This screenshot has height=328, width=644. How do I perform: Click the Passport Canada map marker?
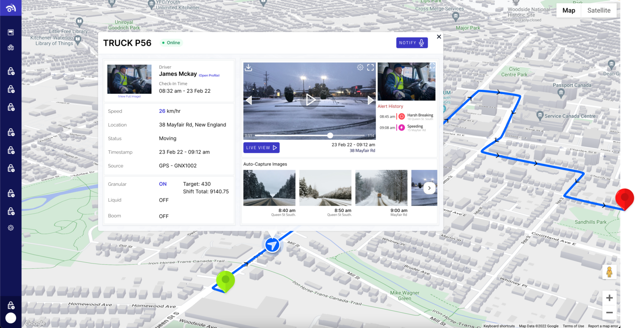[561, 93]
